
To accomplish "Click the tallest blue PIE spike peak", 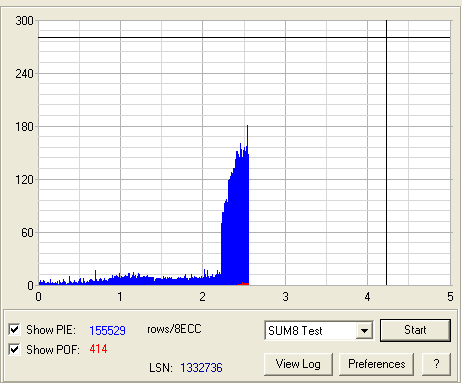I will pos(247,127).
